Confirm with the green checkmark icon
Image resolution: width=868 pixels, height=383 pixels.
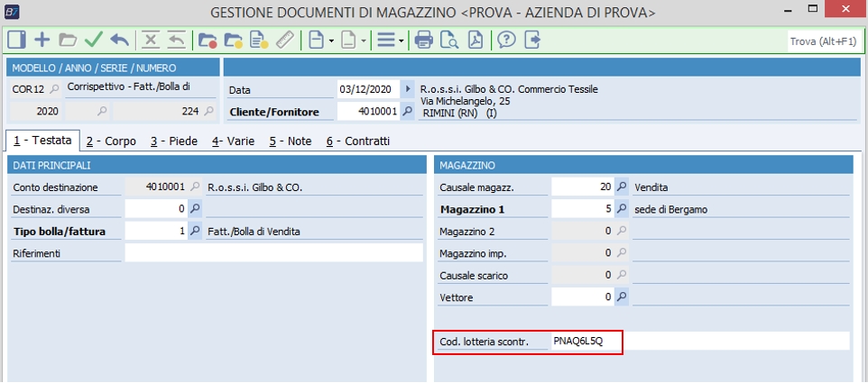pyautogui.click(x=94, y=40)
